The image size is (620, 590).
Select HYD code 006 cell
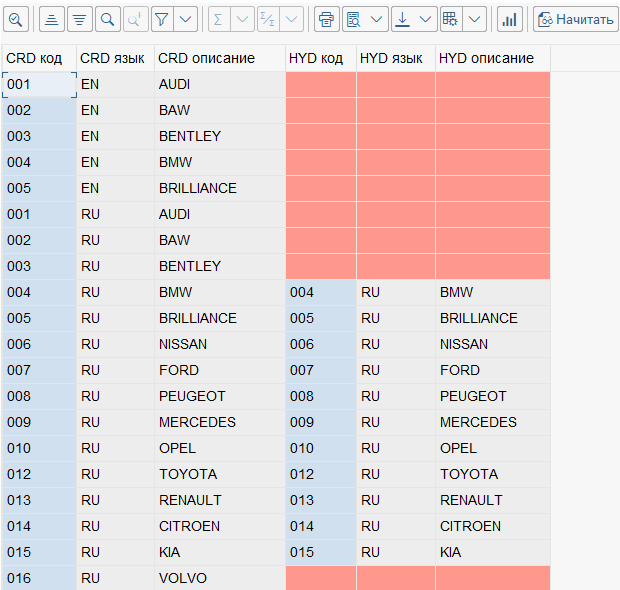[321, 344]
